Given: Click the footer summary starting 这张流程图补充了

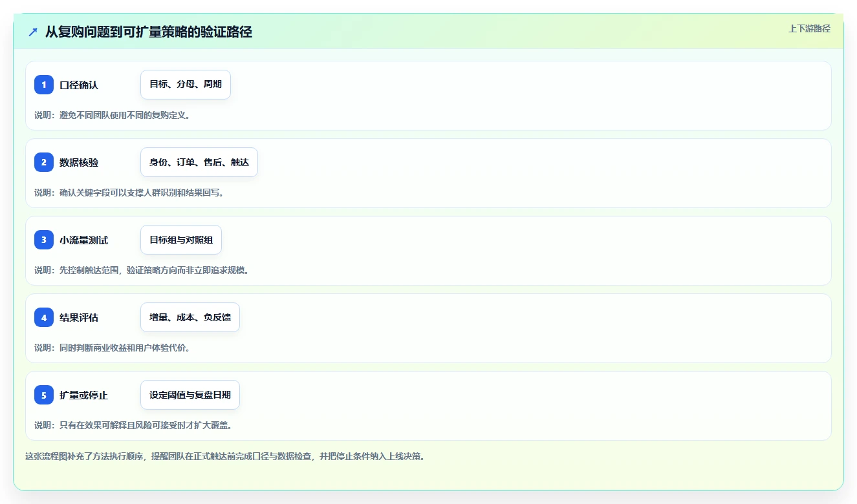Looking at the screenshot, I should [225, 456].
